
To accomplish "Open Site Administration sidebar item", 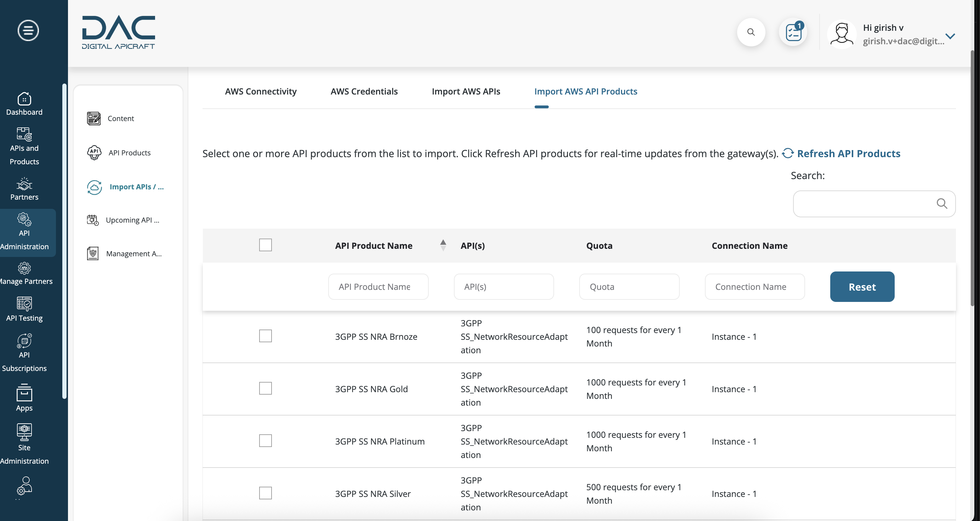I will click(24, 444).
